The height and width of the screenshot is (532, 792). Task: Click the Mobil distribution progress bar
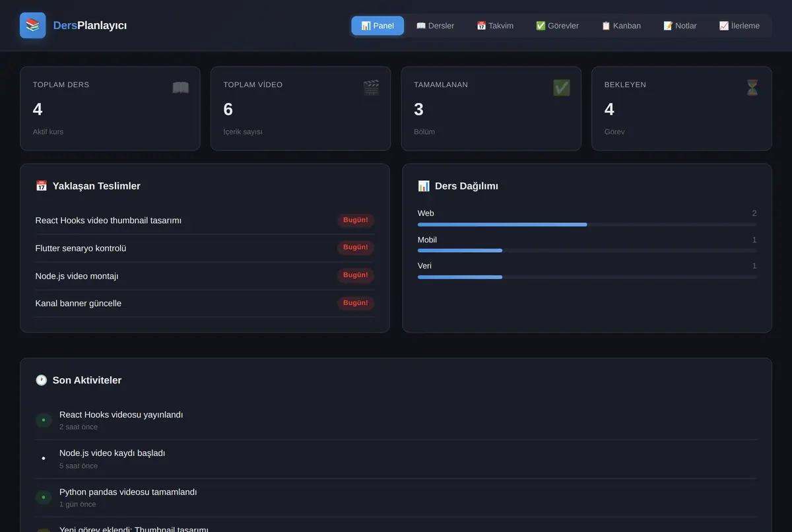tap(587, 251)
